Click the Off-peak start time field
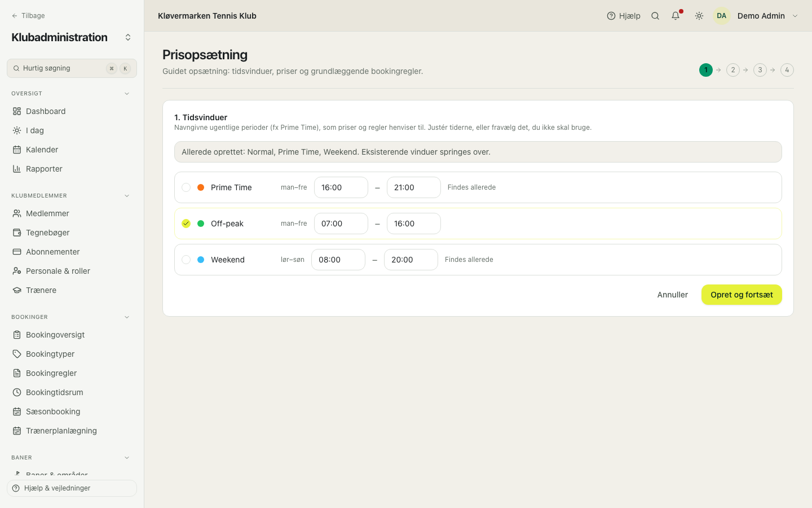This screenshot has width=812, height=508. pyautogui.click(x=341, y=224)
